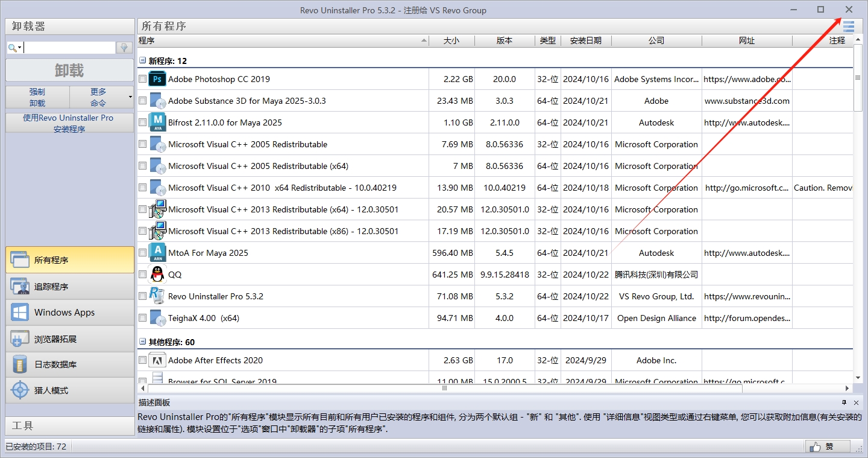Click the 强制卸载 button

[x=37, y=97]
